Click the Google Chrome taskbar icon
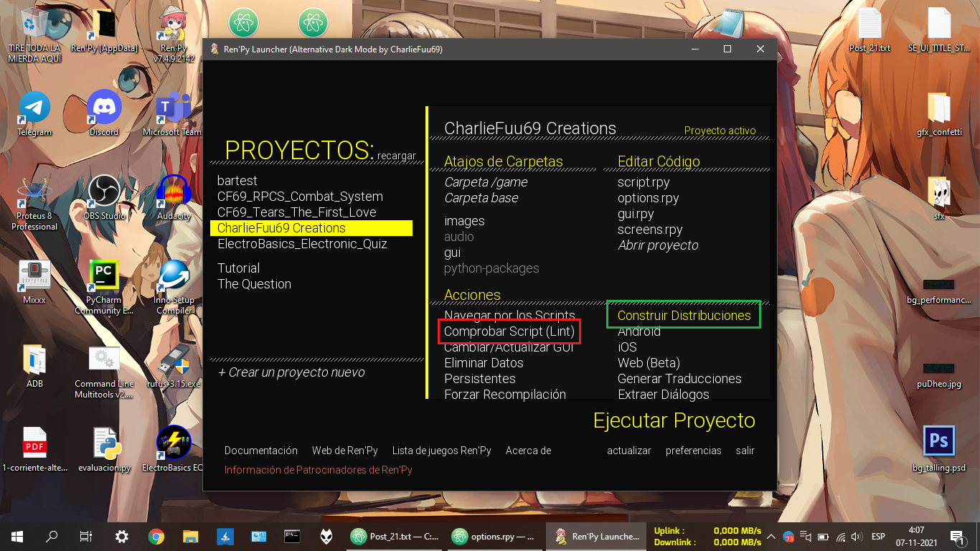980x551 pixels. [x=156, y=536]
